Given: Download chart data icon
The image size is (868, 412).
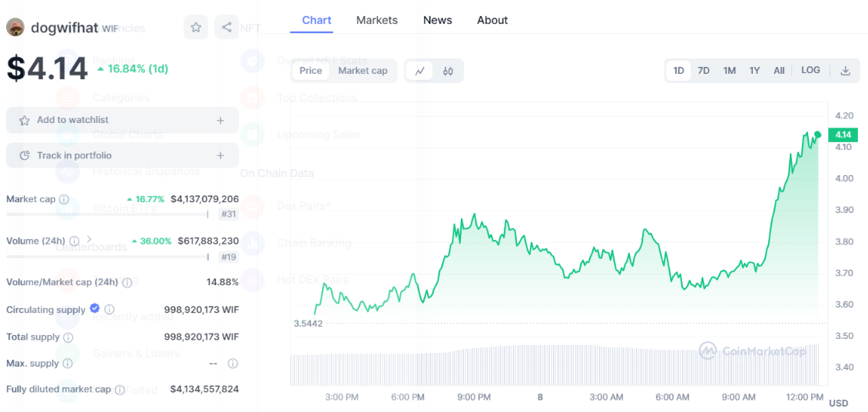Looking at the screenshot, I should (x=845, y=71).
